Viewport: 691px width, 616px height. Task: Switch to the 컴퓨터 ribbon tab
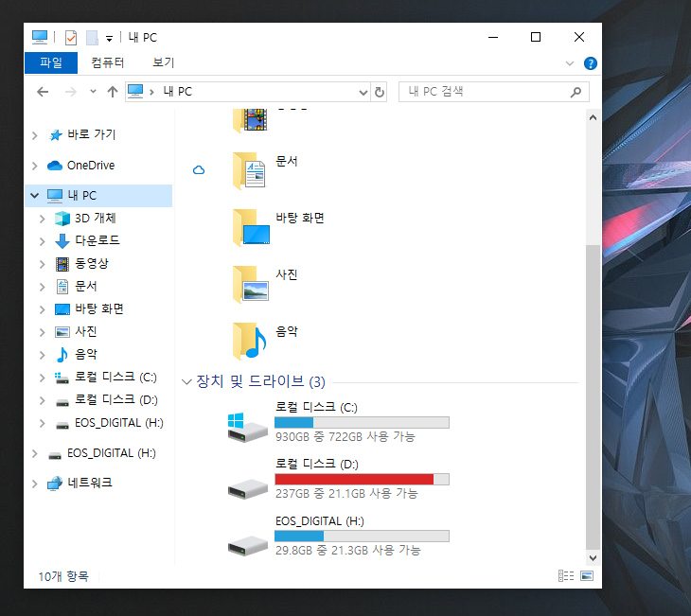pyautogui.click(x=108, y=62)
